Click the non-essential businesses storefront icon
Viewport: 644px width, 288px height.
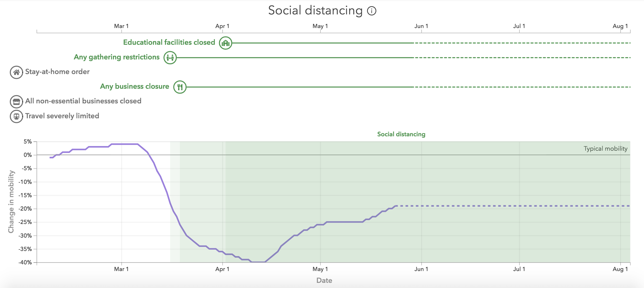point(16,102)
